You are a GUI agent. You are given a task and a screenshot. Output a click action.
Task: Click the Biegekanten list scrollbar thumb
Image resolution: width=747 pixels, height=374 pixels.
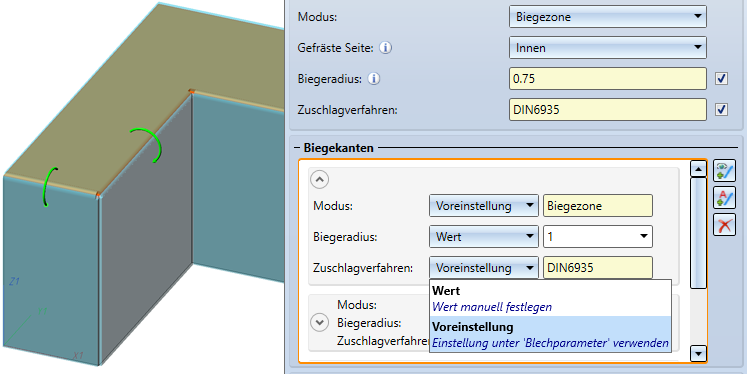(x=698, y=232)
